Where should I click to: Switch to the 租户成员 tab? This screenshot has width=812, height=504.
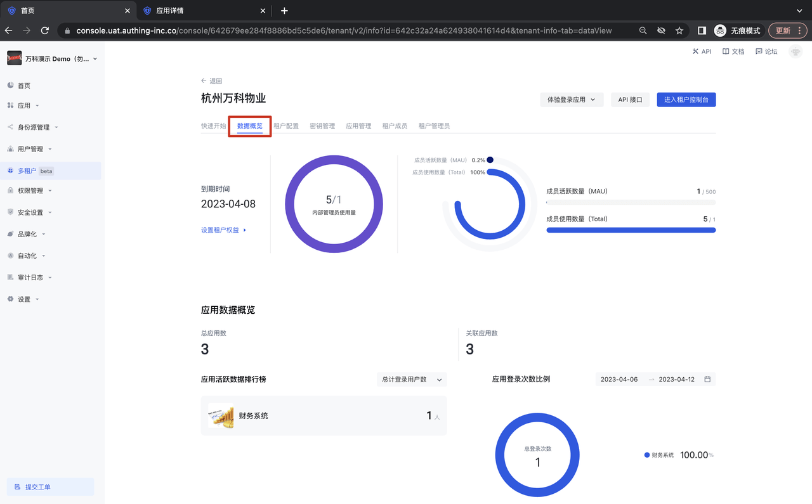click(x=395, y=126)
